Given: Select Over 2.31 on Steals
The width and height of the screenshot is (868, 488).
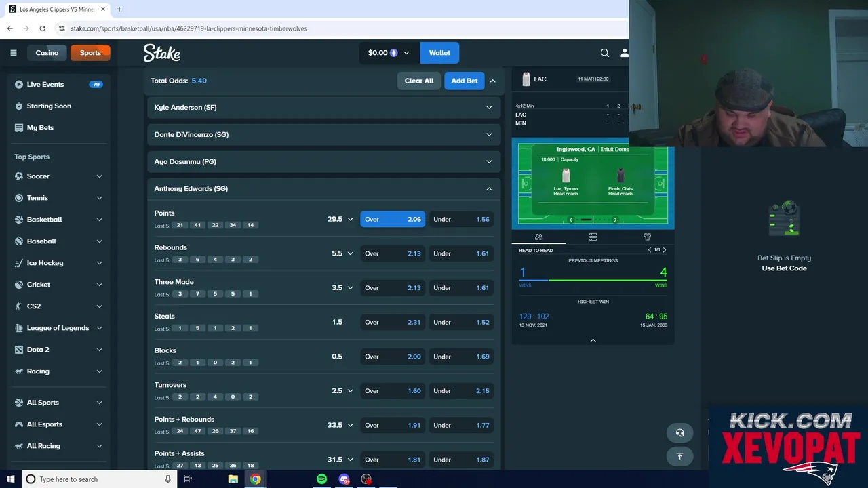Looking at the screenshot, I should tap(393, 322).
